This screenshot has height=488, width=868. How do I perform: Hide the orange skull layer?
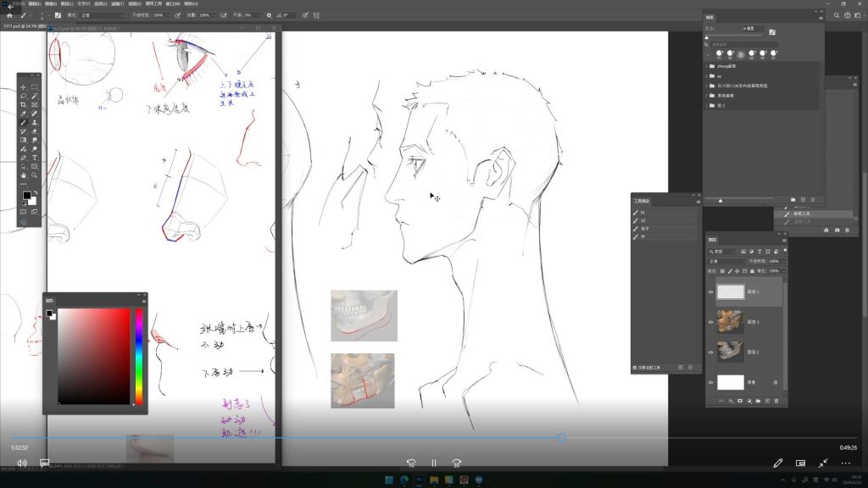[x=711, y=322]
